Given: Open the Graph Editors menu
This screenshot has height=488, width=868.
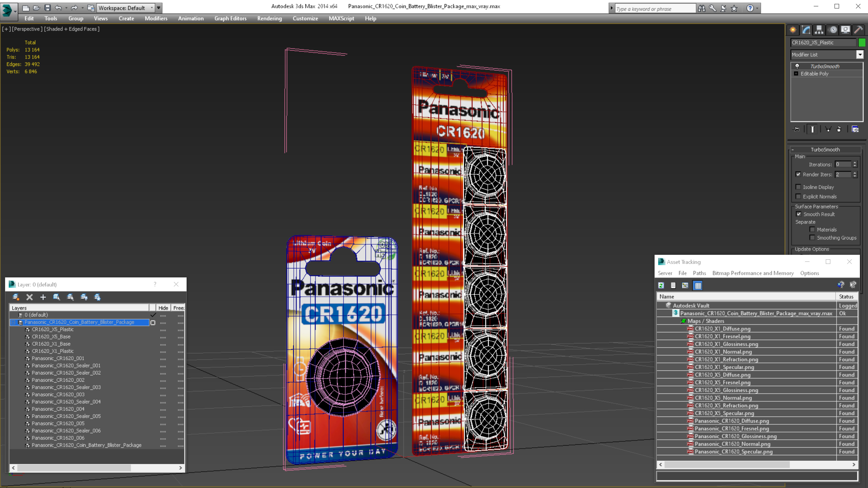Looking at the screenshot, I should pos(231,18).
